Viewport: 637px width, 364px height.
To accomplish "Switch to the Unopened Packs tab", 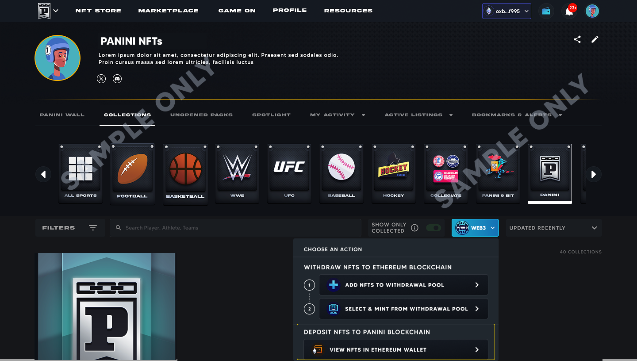I will (x=201, y=115).
